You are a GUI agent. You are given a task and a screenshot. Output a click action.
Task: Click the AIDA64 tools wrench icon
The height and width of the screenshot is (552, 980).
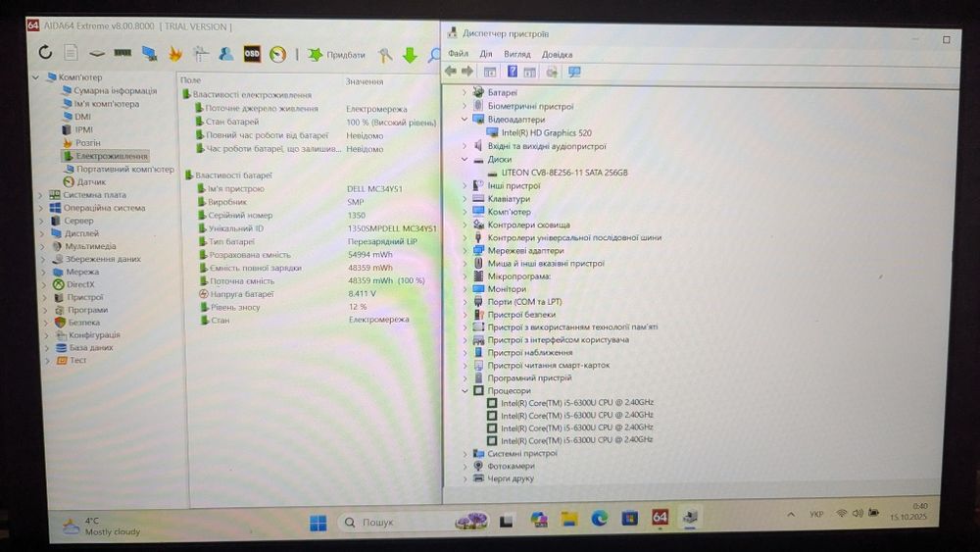pyautogui.click(x=385, y=55)
